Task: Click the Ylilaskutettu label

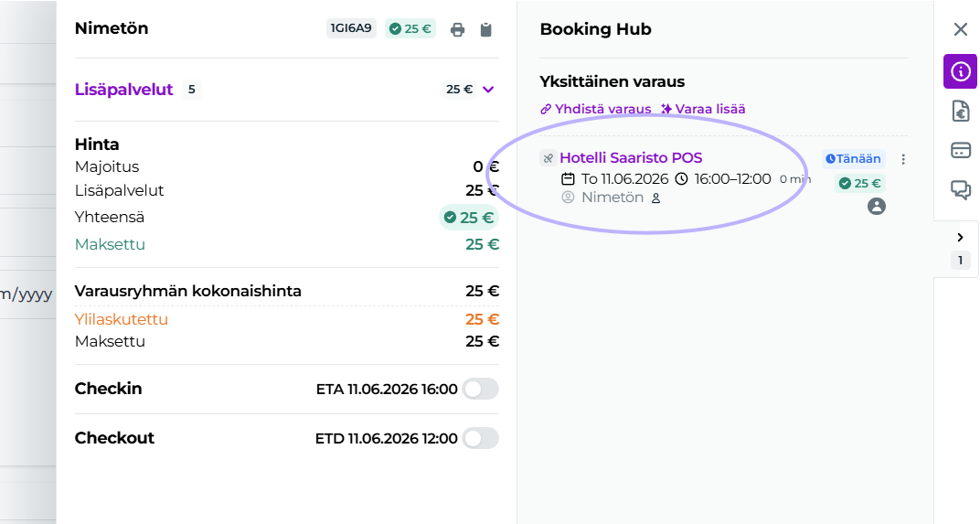Action: [122, 319]
